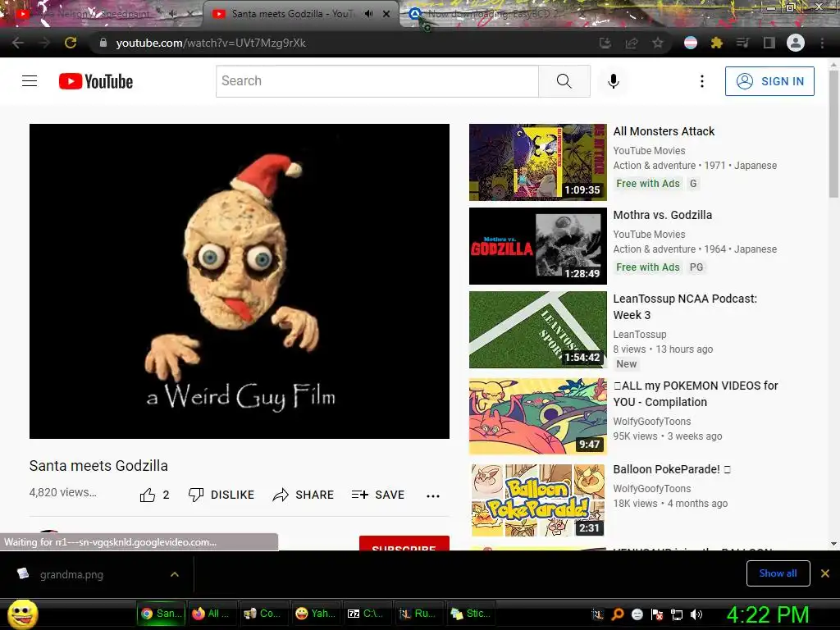Click the magnifier search button
Viewport: 840px width, 630px height.
pos(564,81)
